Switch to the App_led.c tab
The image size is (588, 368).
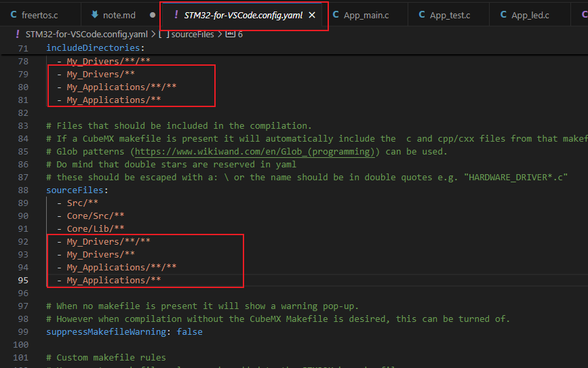pos(530,15)
